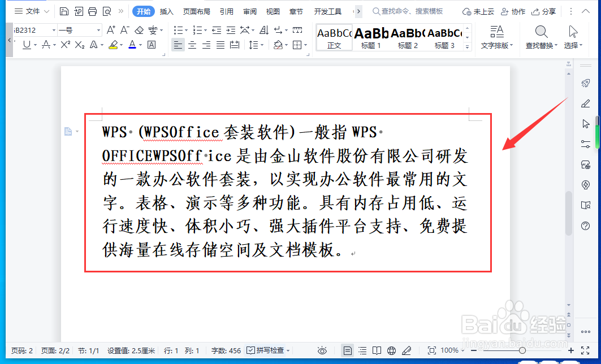Click the yellow highlight color button
The image size is (601, 364).
[113, 45]
